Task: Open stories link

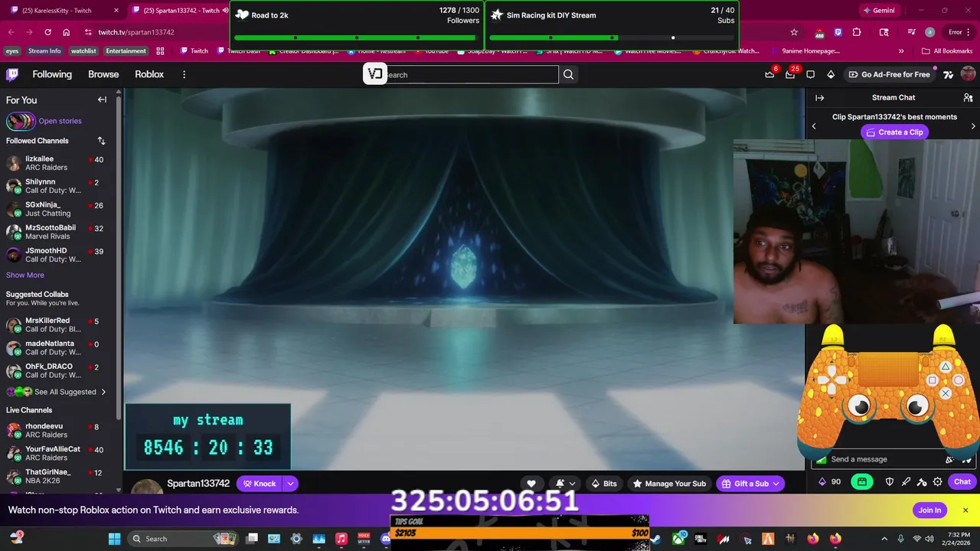Action: (60, 121)
